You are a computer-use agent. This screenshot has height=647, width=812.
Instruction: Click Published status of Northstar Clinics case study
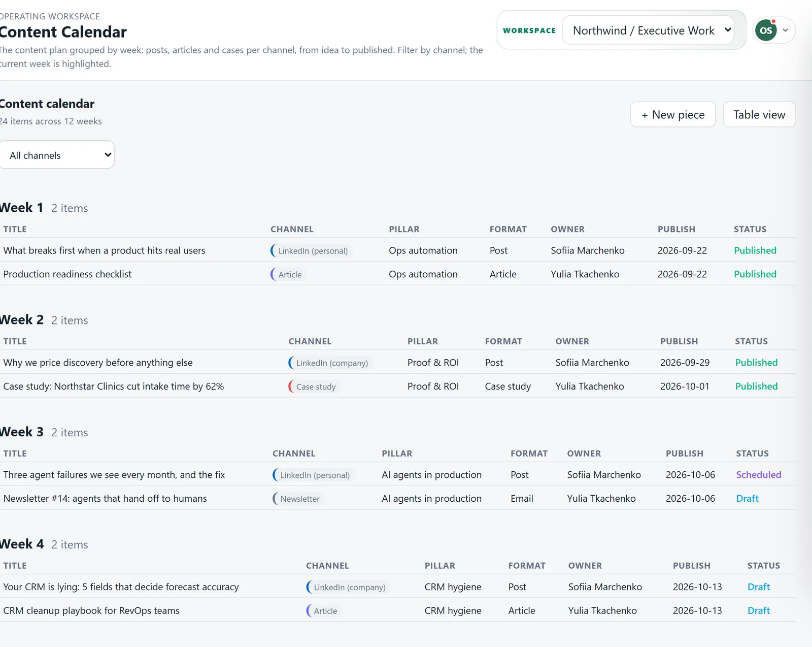(756, 386)
